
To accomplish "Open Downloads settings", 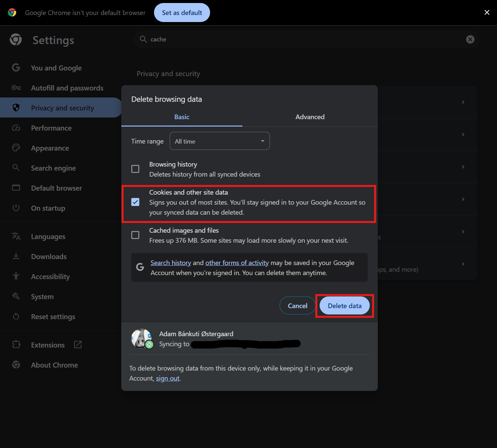I will [x=49, y=257].
